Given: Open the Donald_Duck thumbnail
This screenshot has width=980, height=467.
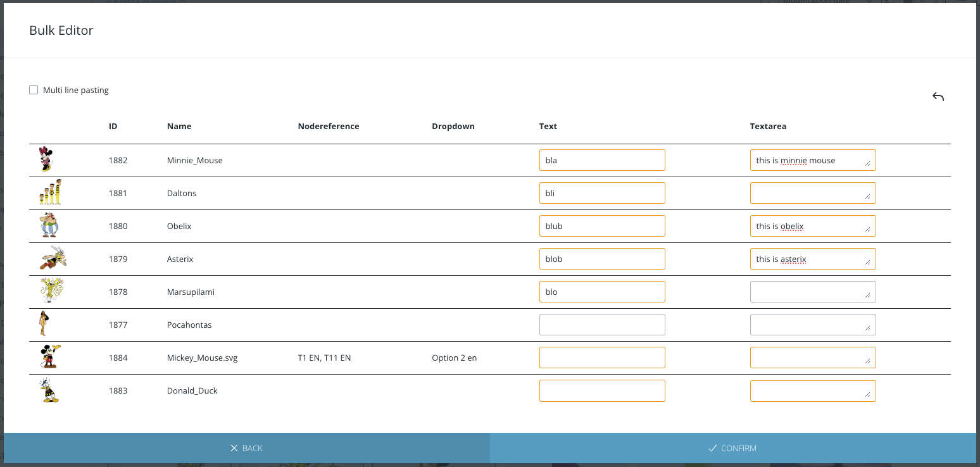Looking at the screenshot, I should coord(49,390).
